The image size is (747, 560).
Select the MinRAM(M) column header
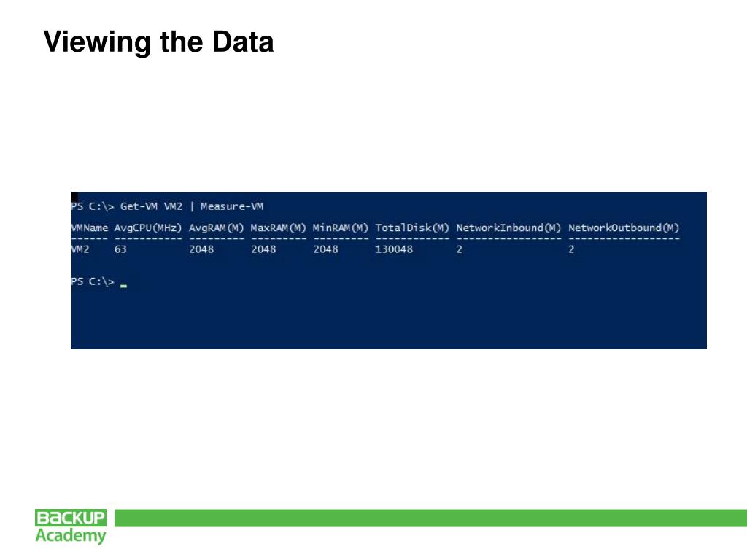341,228
